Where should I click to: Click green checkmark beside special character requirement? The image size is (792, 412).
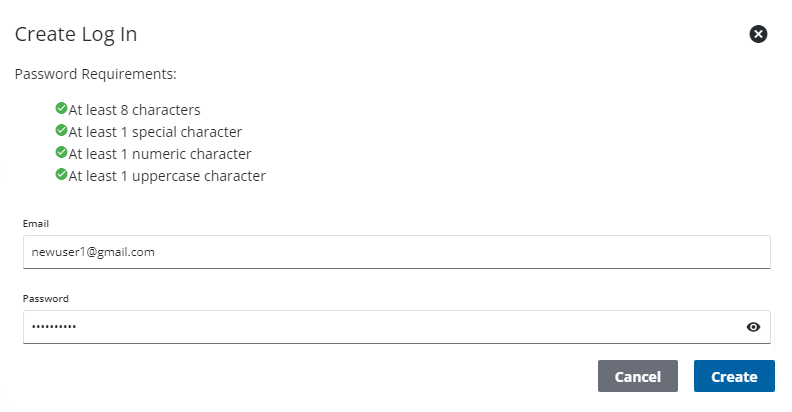point(62,130)
